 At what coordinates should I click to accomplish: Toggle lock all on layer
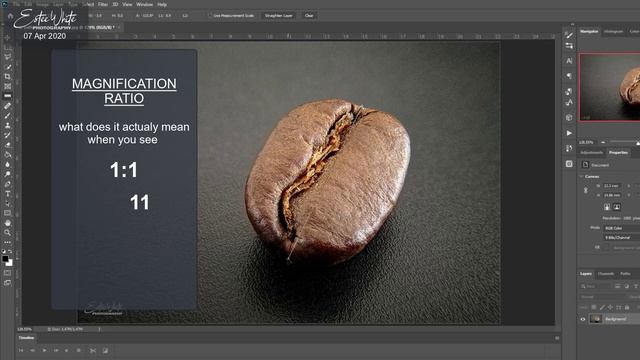(x=627, y=307)
